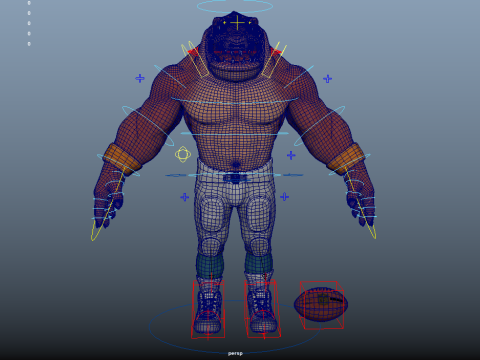Click the persp camera label
The width and height of the screenshot is (480, 360).
(x=235, y=353)
